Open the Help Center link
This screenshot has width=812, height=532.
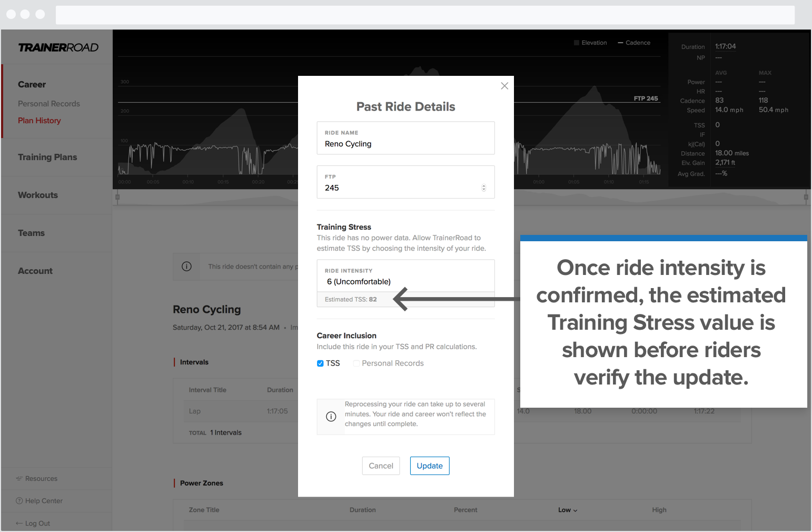(x=44, y=501)
